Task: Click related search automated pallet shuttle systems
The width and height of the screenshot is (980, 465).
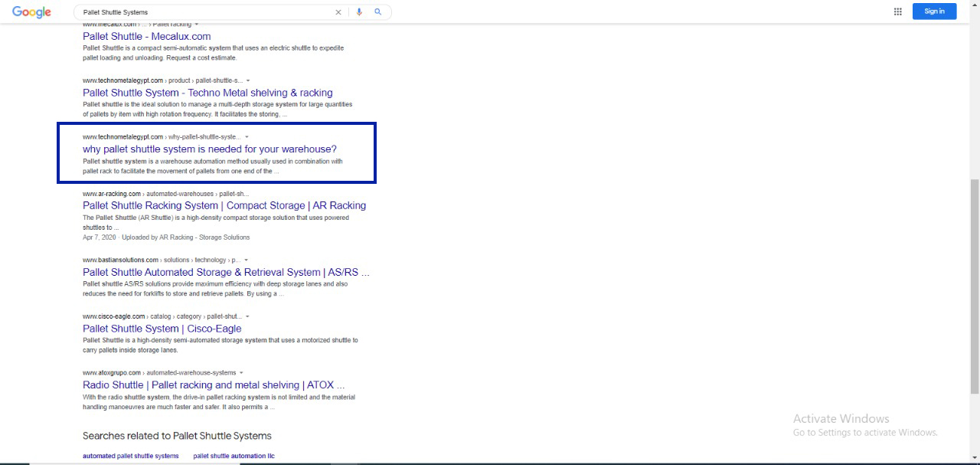Action: pyautogui.click(x=131, y=456)
